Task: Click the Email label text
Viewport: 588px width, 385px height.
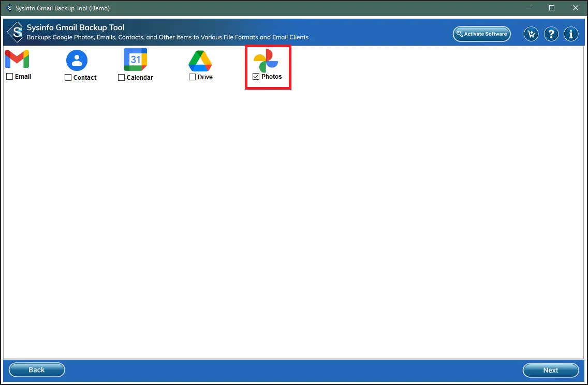Action: pyautogui.click(x=23, y=77)
